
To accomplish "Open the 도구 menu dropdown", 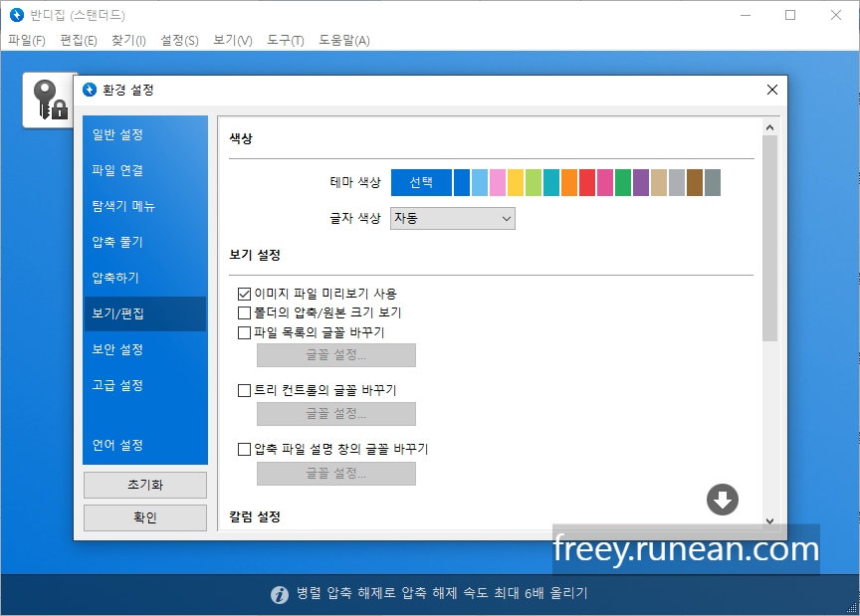I will coord(283,42).
